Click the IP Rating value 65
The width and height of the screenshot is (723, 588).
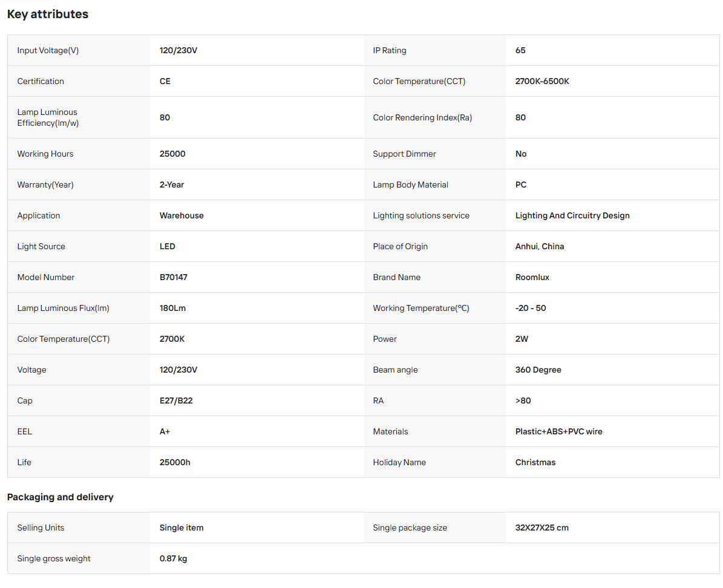point(520,50)
